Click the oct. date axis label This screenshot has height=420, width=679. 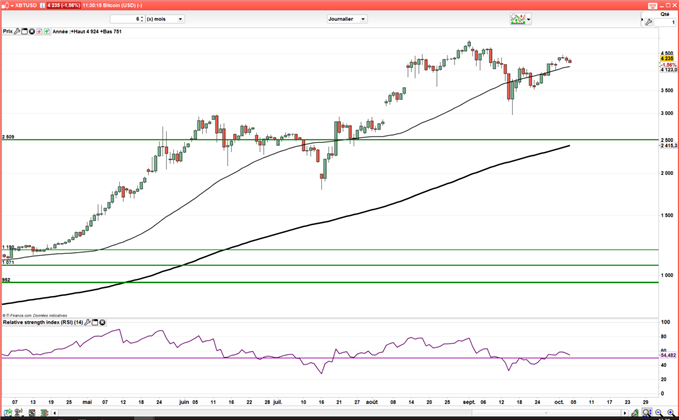click(x=559, y=402)
